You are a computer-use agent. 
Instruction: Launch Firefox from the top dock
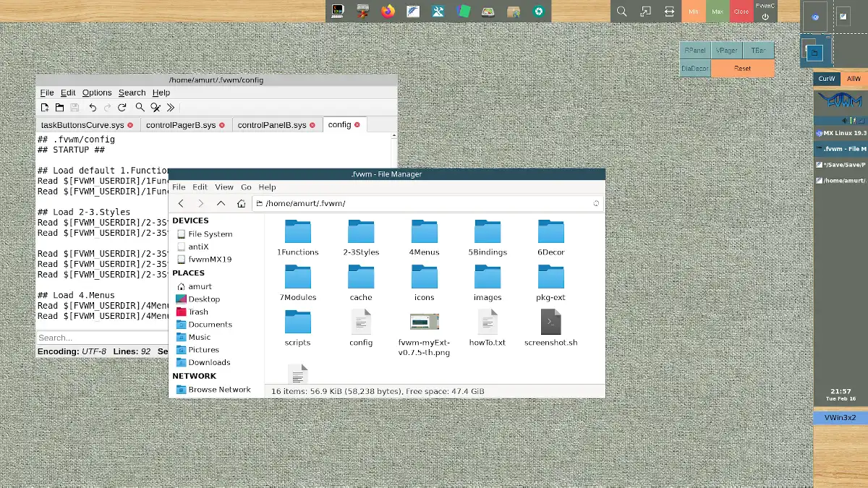click(x=388, y=11)
